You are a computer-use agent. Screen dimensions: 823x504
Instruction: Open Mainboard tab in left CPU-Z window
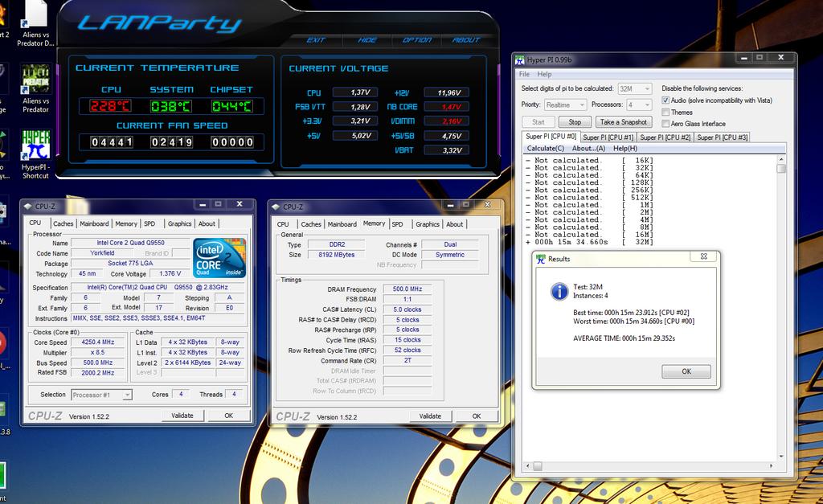click(x=95, y=223)
